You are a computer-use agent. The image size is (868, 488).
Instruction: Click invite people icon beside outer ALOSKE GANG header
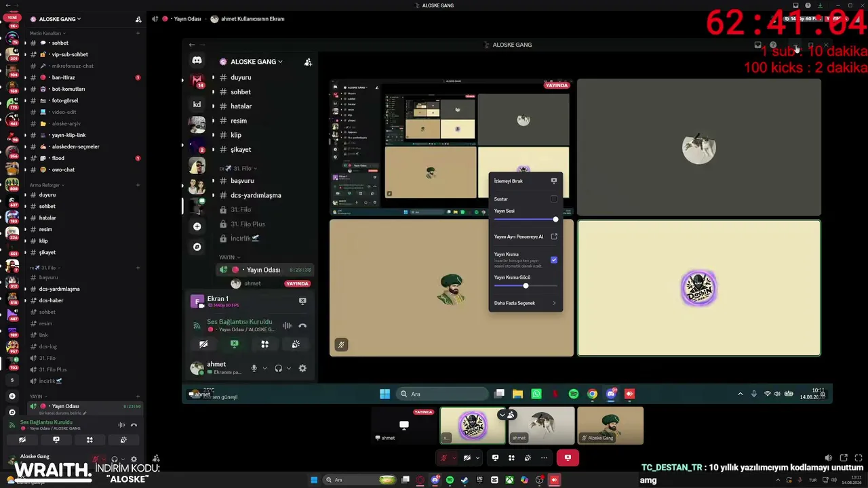[138, 19]
